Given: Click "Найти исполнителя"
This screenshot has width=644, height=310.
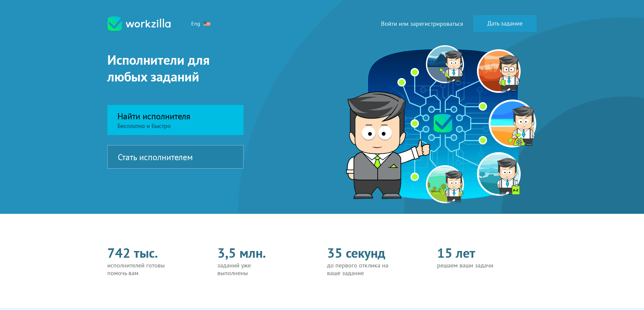Looking at the screenshot, I should pyautogui.click(x=154, y=116).
